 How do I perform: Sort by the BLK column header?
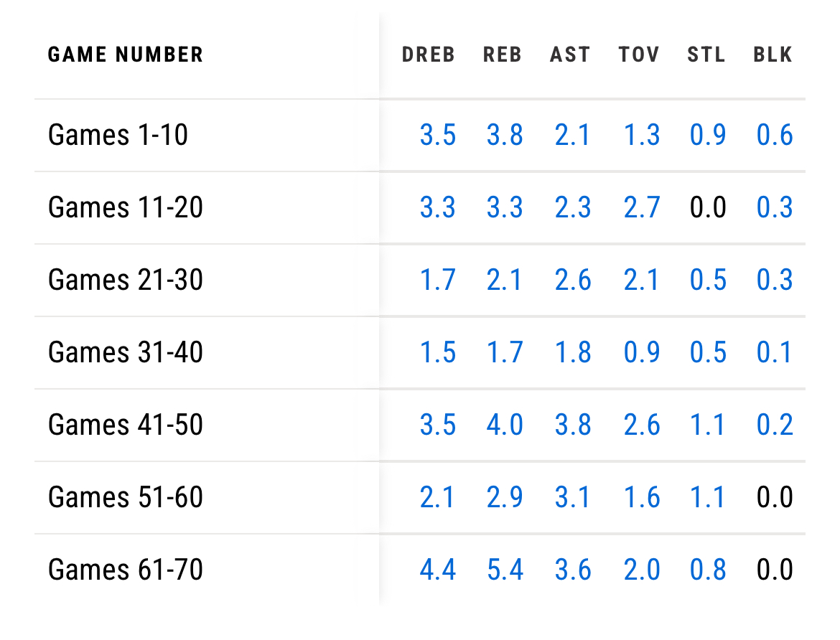click(773, 55)
